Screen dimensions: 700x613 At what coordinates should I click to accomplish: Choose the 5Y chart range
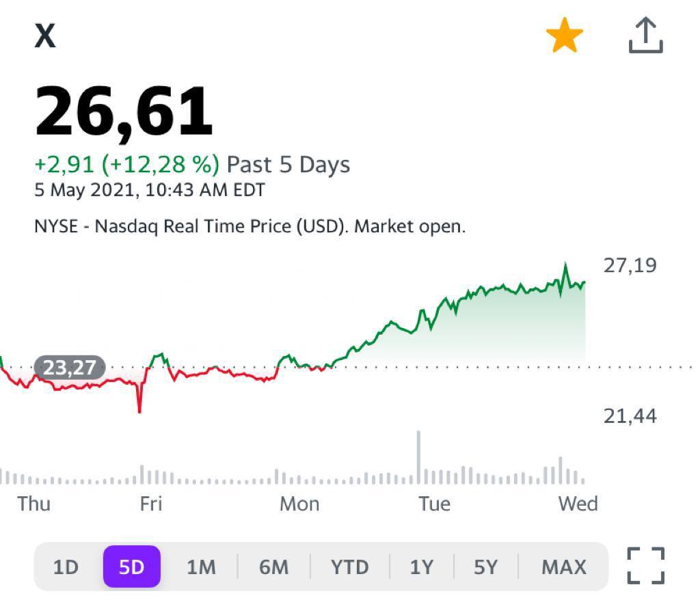coord(485,567)
